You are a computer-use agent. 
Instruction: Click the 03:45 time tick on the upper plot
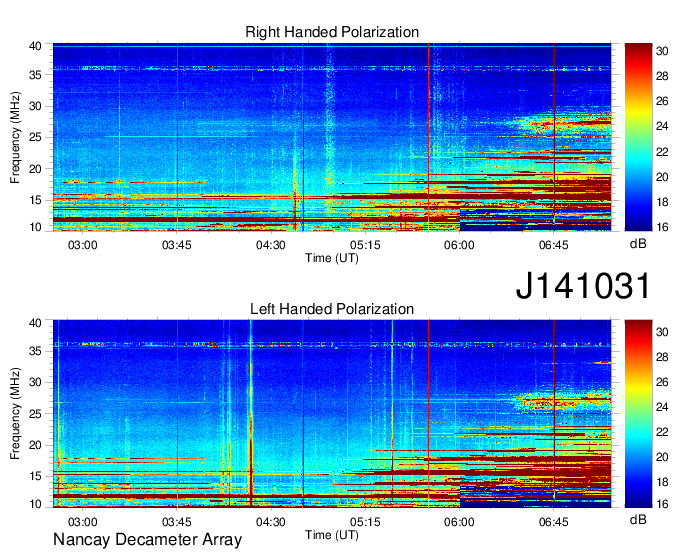[x=177, y=245]
